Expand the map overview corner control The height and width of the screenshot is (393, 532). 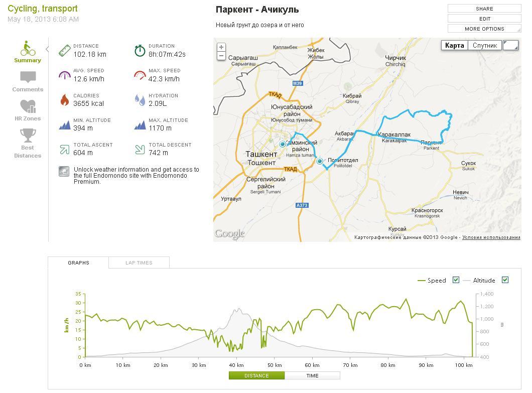point(510,45)
